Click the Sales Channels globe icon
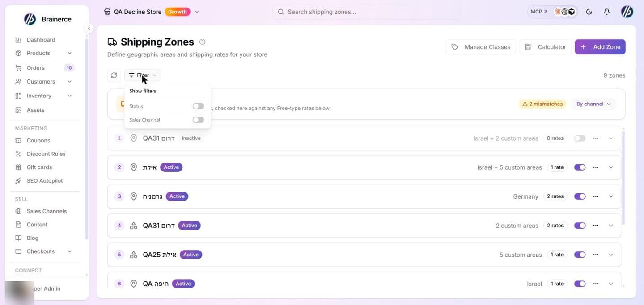The image size is (644, 305). pos(18,211)
